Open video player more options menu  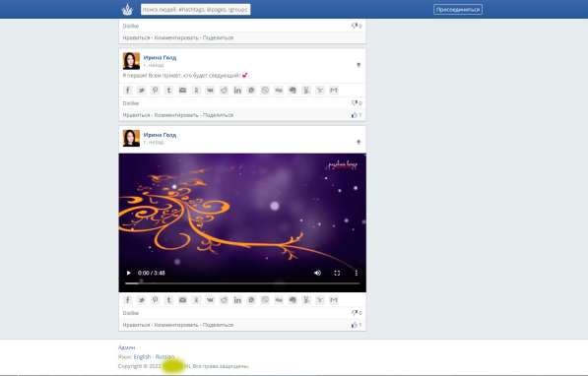pos(356,273)
